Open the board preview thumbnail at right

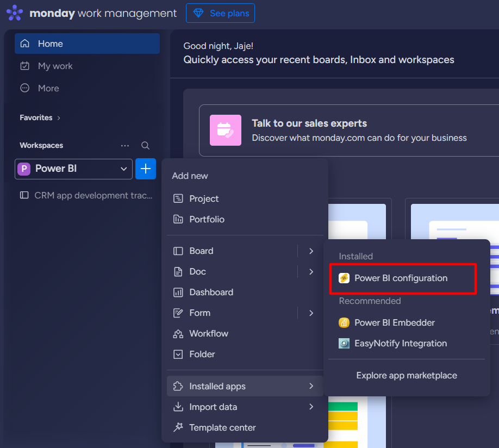[455, 222]
